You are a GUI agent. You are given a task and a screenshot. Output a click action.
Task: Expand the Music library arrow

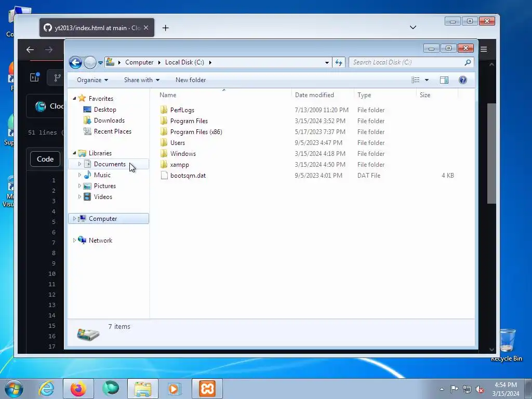pyautogui.click(x=79, y=175)
